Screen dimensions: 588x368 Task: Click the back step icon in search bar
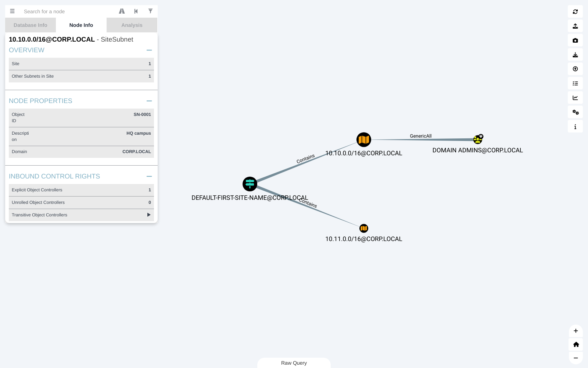(136, 11)
